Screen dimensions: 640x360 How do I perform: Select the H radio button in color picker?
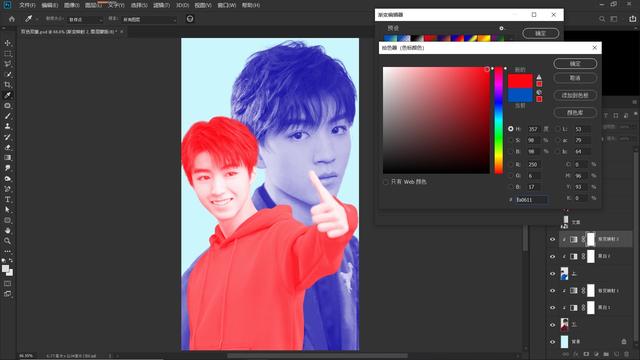(511, 129)
